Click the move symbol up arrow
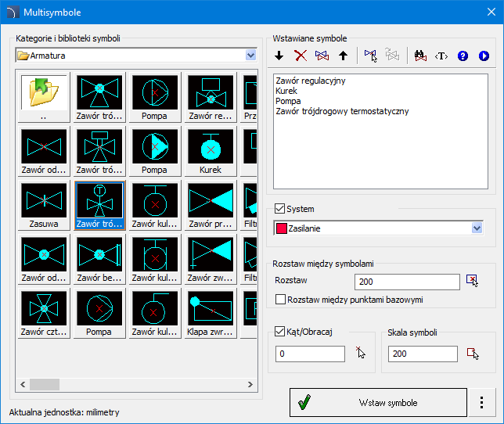504x424 pixels. [343, 56]
